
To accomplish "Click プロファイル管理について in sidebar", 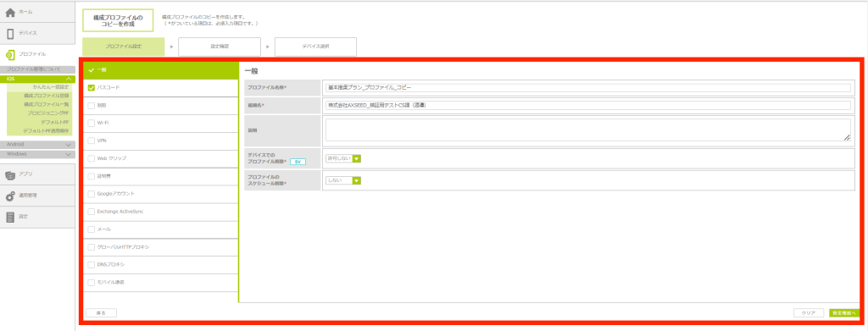I will pos(37,69).
